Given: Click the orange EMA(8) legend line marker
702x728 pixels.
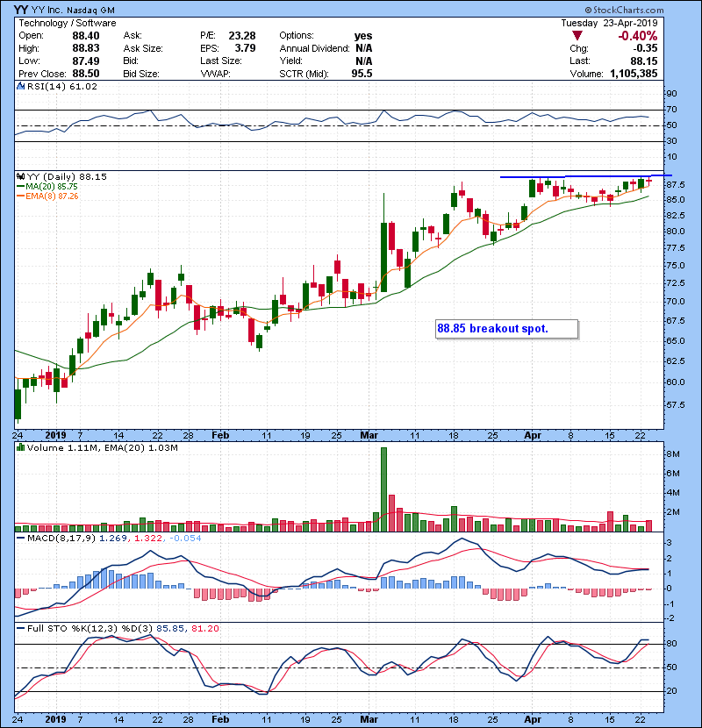Looking at the screenshot, I should 20,196.
